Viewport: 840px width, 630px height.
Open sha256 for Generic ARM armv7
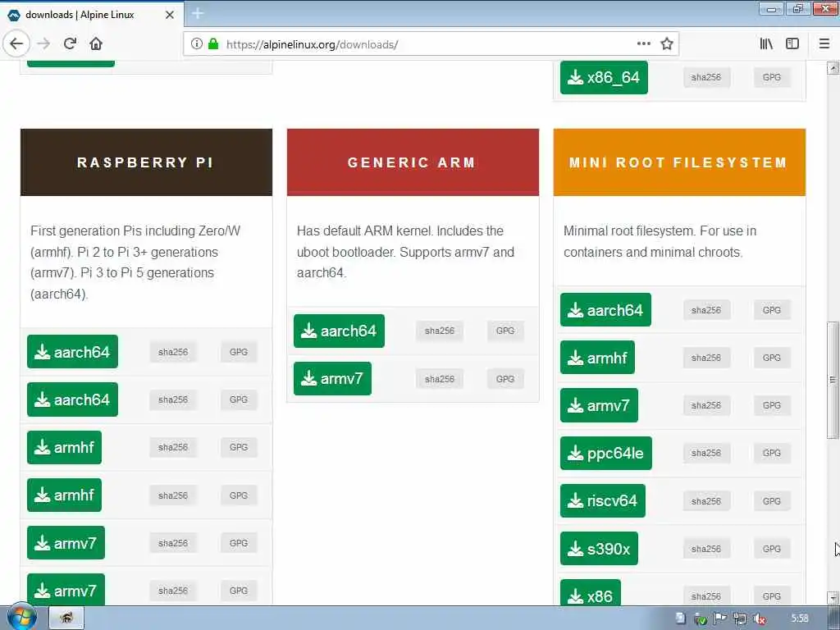(x=440, y=379)
